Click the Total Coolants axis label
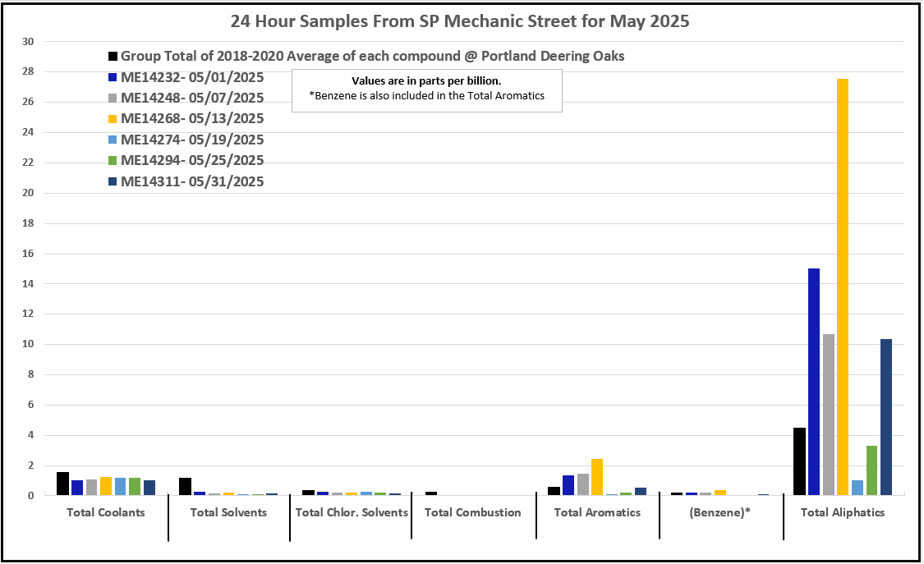This screenshot has height=564, width=924. (x=105, y=513)
